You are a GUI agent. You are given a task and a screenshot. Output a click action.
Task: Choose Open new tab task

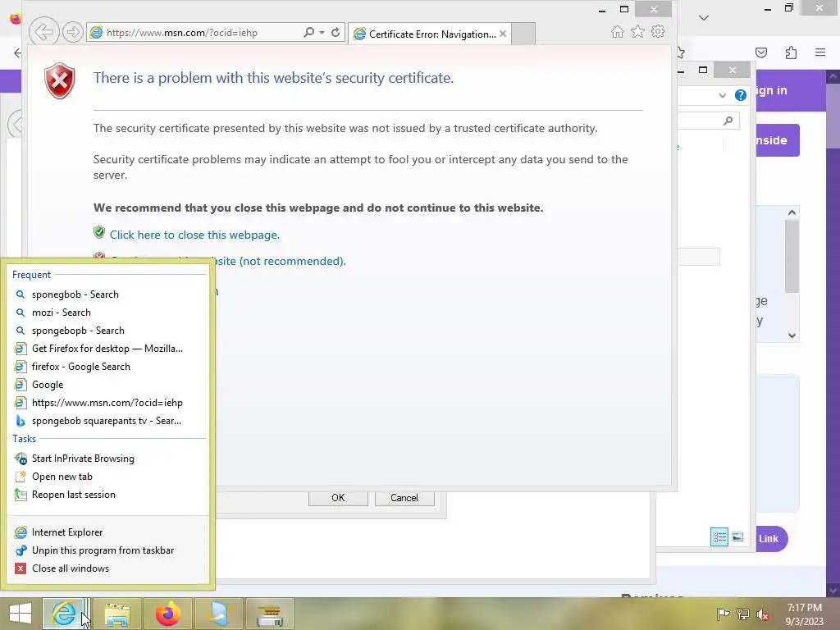point(109,477)
